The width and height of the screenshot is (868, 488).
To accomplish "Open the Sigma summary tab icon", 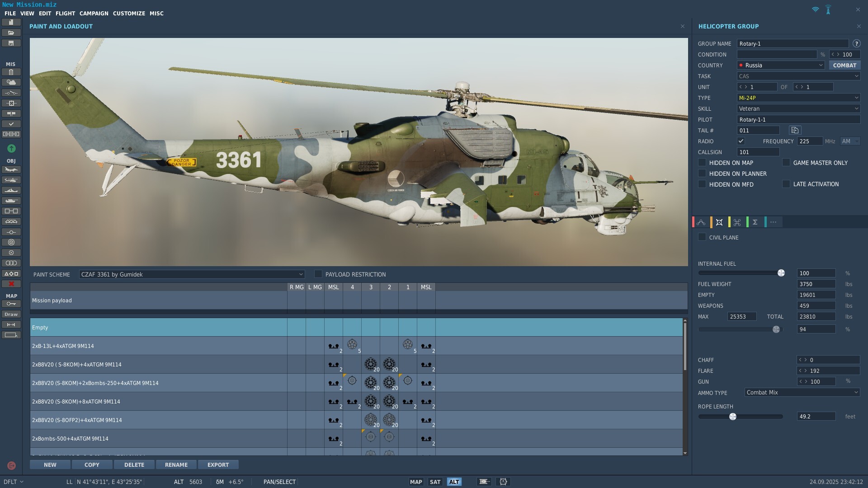I will pos(755,222).
